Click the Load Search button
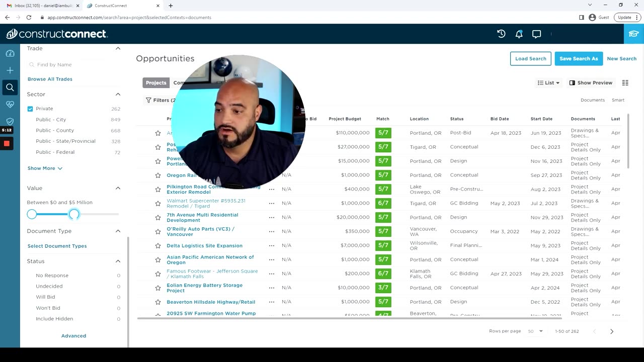Screen dimensions: 644x362 (x=530, y=58)
